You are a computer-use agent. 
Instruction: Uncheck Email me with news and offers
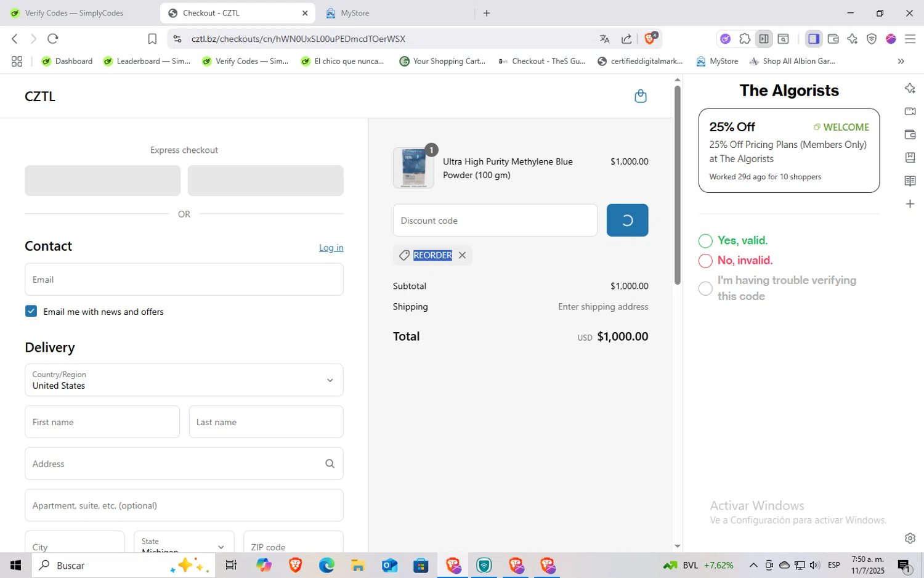click(x=31, y=311)
